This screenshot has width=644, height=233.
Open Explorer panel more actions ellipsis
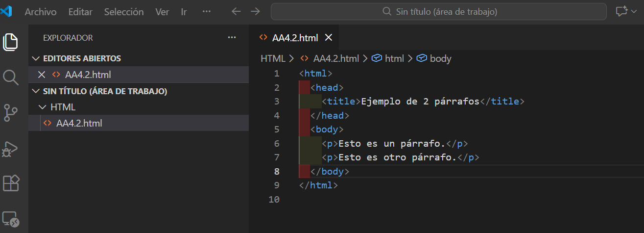tap(232, 38)
